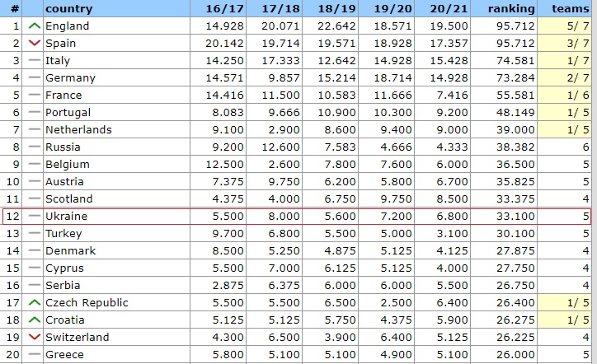Click the red down arrow beside Spain
The width and height of the screenshot is (597, 364).
point(34,44)
